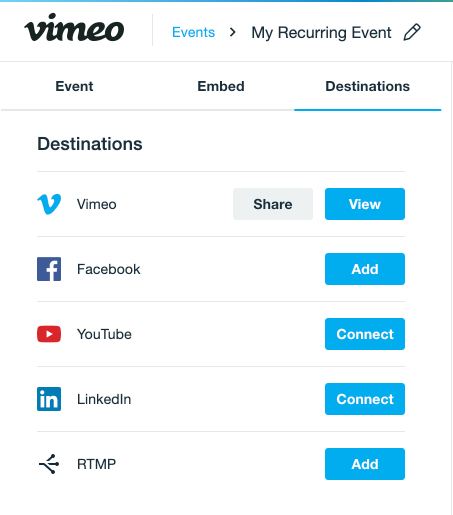This screenshot has width=453, height=515.
Task: Click the Vimeo logo in header
Action: click(74, 28)
